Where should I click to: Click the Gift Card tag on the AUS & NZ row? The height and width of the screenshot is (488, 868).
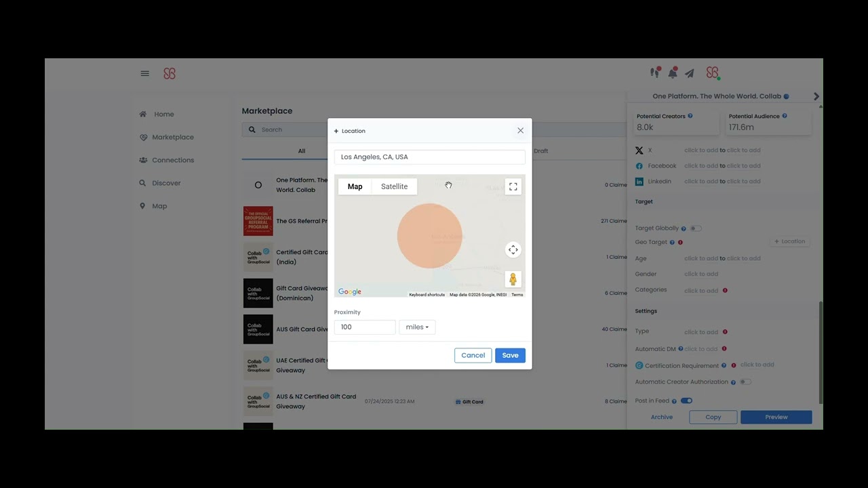pyautogui.click(x=469, y=402)
